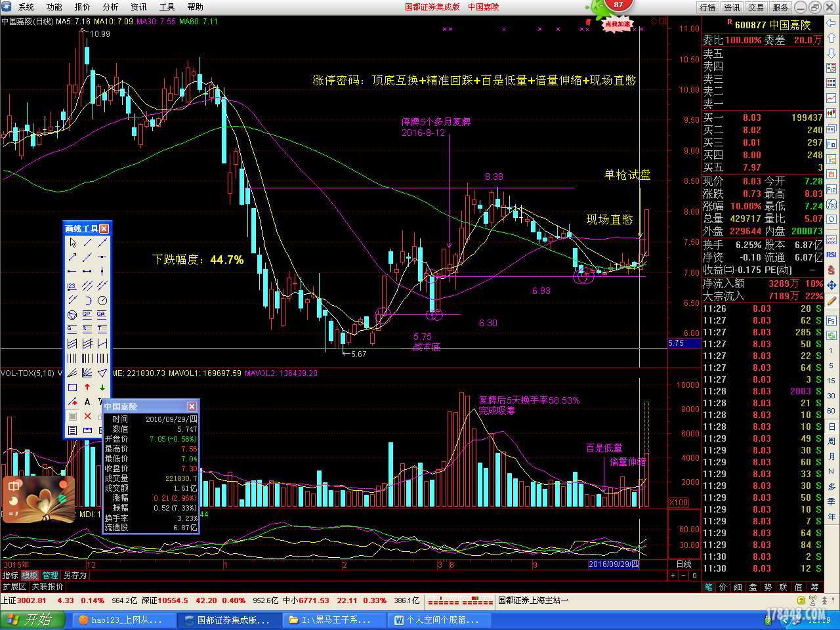Select the arrow pointer in the drawing tools panel

tap(73, 242)
